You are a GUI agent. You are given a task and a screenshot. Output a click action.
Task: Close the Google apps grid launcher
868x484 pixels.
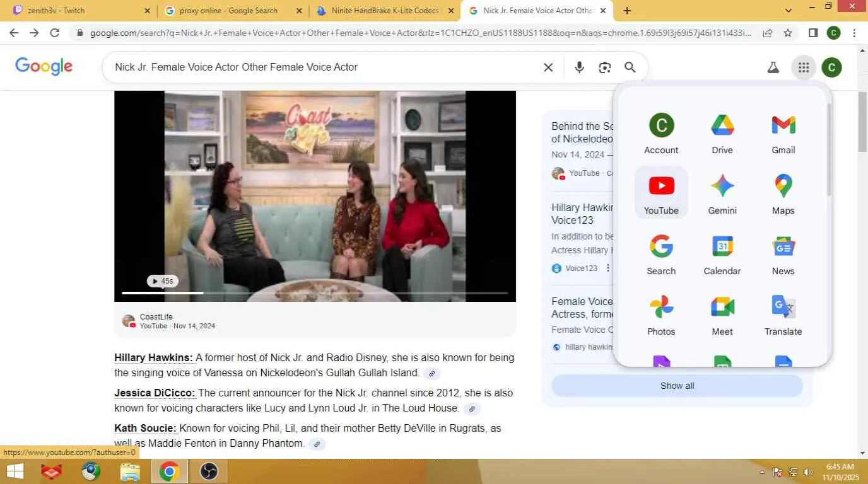click(803, 67)
